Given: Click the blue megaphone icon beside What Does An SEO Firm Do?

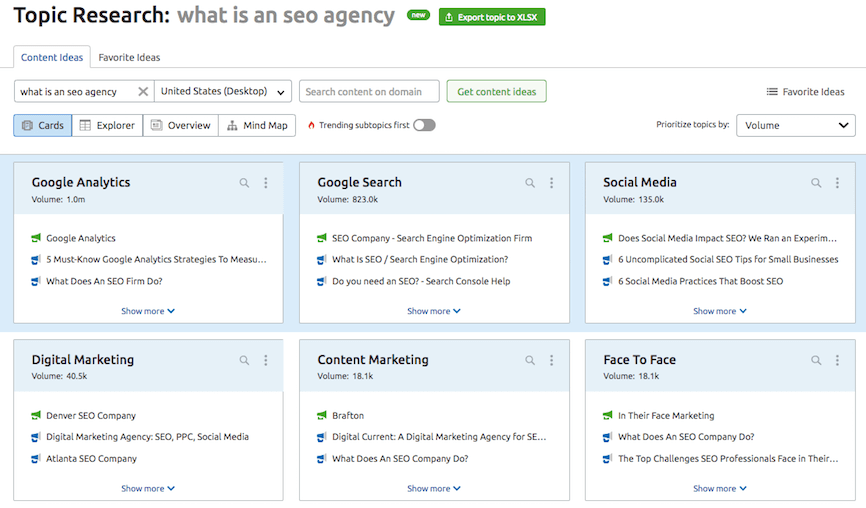Looking at the screenshot, I should tap(36, 281).
